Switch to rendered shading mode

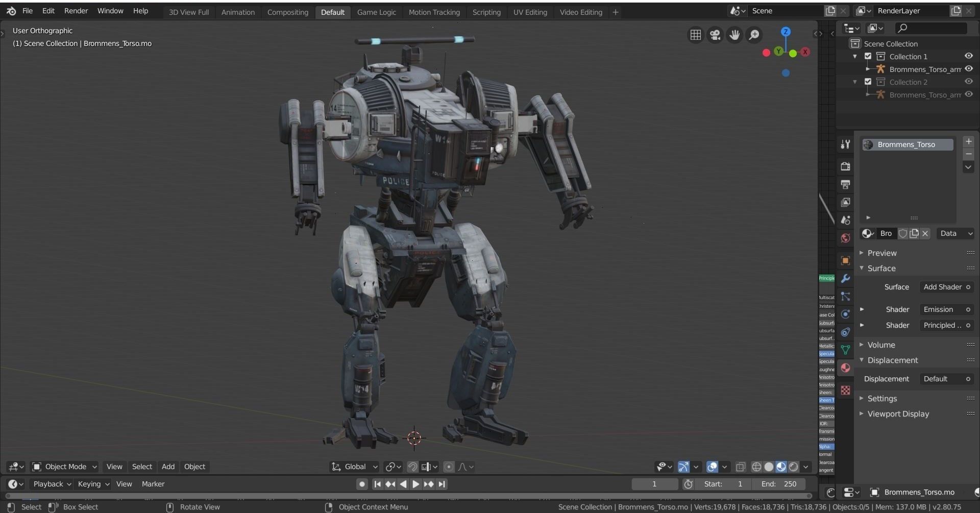[x=793, y=467]
